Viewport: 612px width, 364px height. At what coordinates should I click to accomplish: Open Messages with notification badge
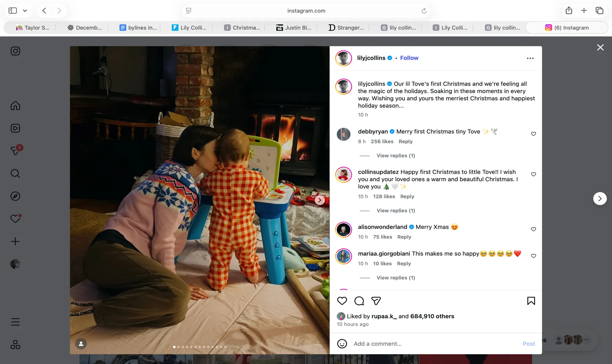click(x=15, y=151)
